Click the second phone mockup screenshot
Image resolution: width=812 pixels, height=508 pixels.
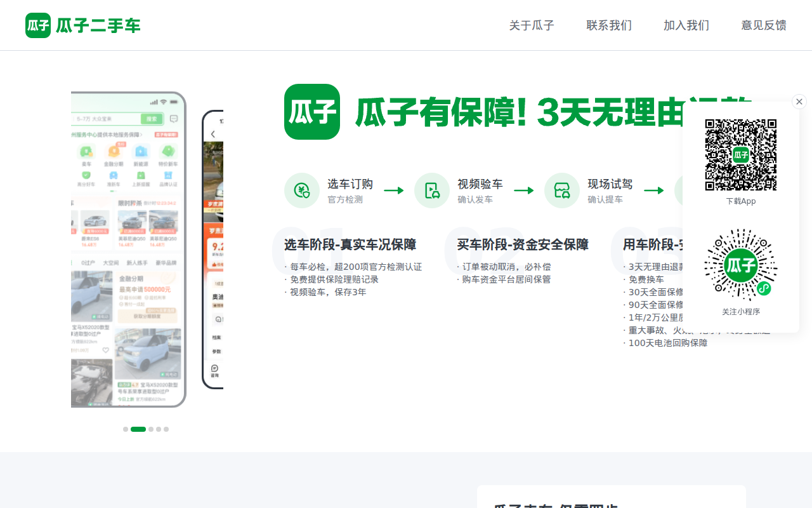(213, 250)
